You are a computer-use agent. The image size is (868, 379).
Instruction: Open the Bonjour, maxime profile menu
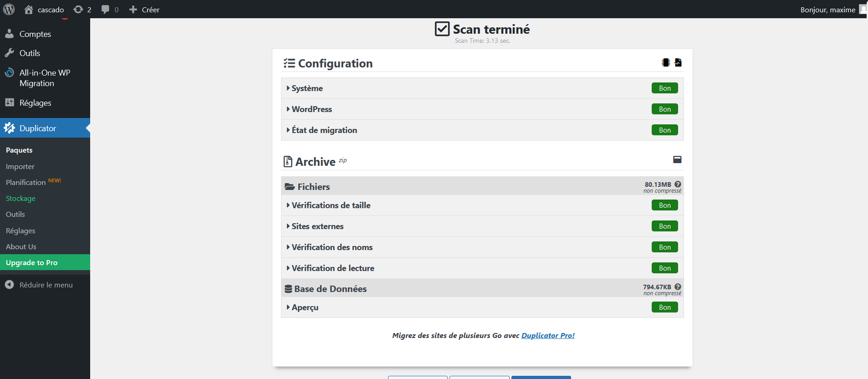[x=833, y=10]
